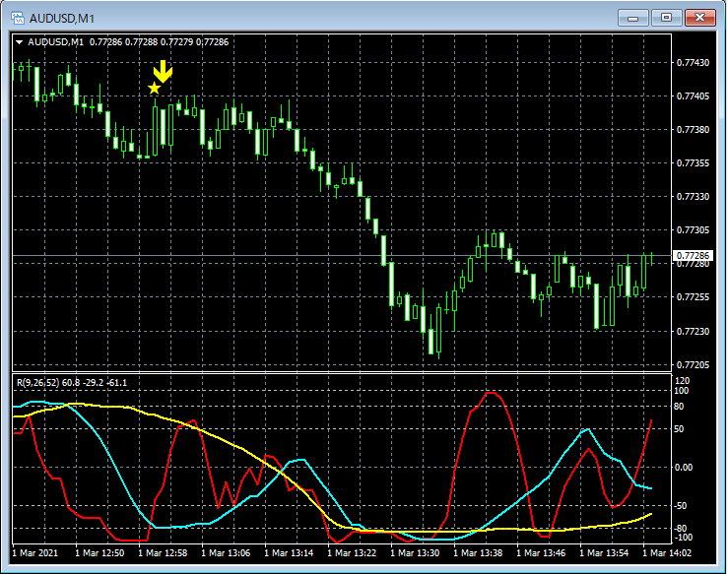The image size is (728, 574).
Task: Click the price scale value 0.77380
Action: click(693, 129)
